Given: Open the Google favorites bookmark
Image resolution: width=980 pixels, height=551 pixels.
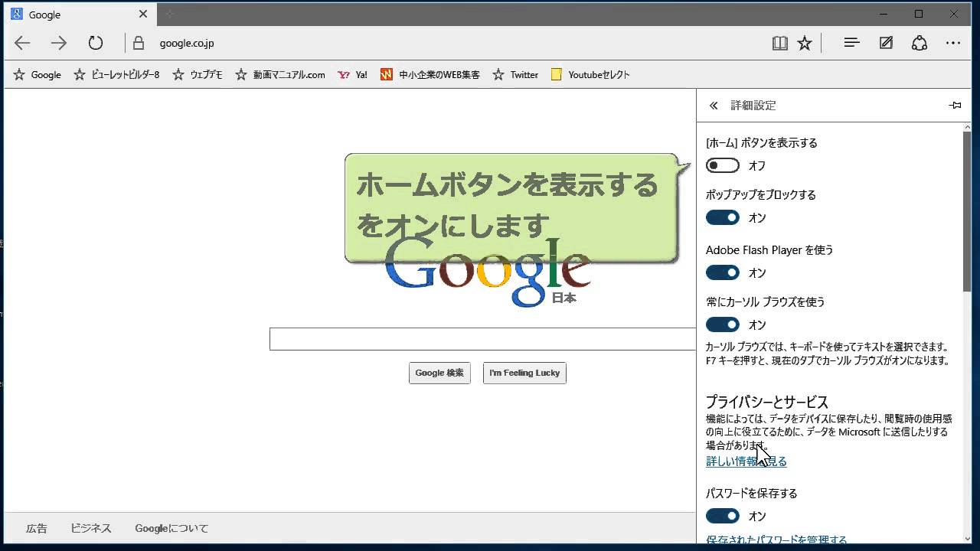Looking at the screenshot, I should [38, 74].
